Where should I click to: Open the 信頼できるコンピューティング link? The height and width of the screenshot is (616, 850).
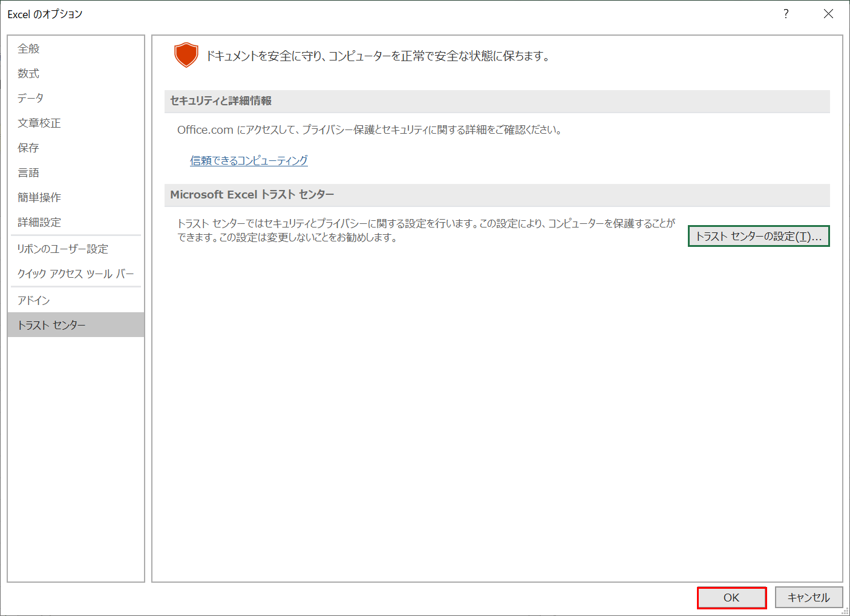pyautogui.click(x=248, y=160)
